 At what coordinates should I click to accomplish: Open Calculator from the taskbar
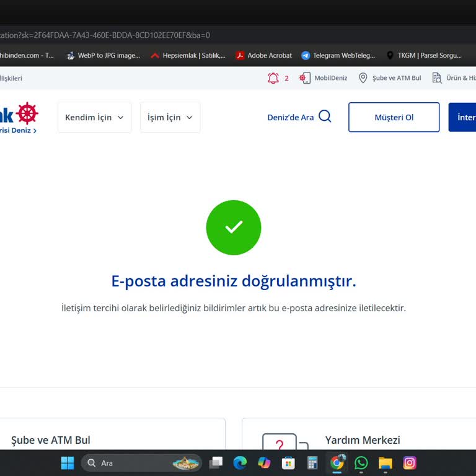point(312,463)
